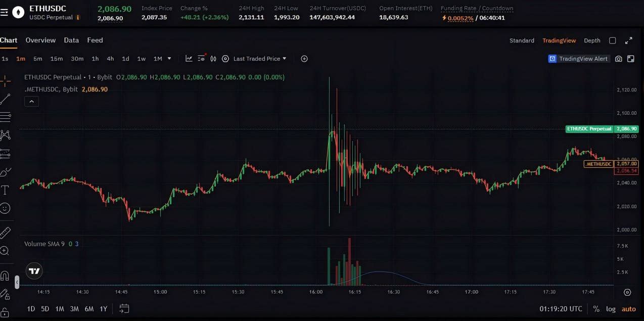Select the brush drawing tool
The width and height of the screenshot is (644, 321).
pyautogui.click(x=5, y=172)
